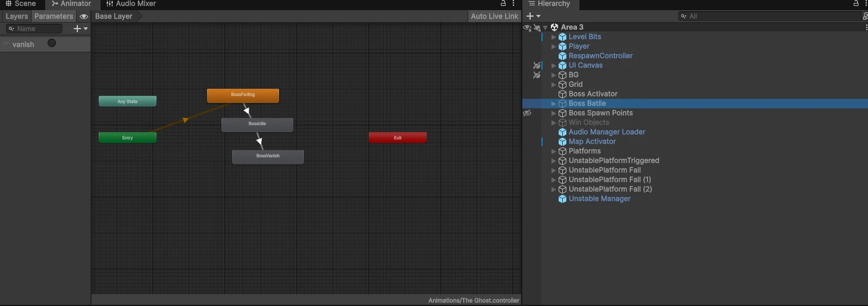Expand the Platforms object in Hierarchy
The width and height of the screenshot is (868, 306).
(554, 151)
